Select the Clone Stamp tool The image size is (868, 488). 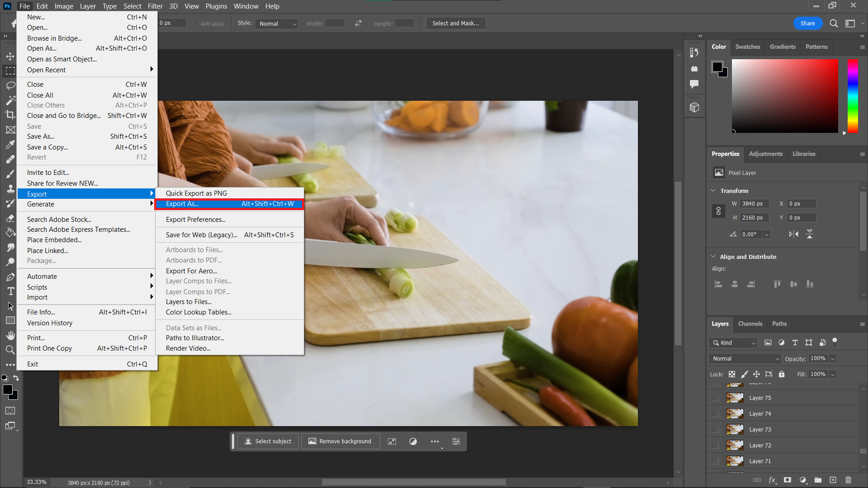click(x=10, y=189)
